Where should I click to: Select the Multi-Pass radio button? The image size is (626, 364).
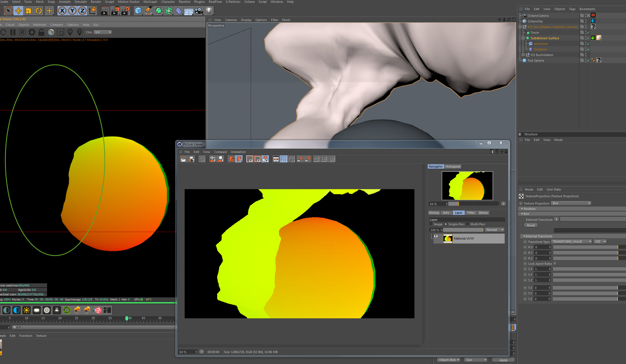coord(468,224)
